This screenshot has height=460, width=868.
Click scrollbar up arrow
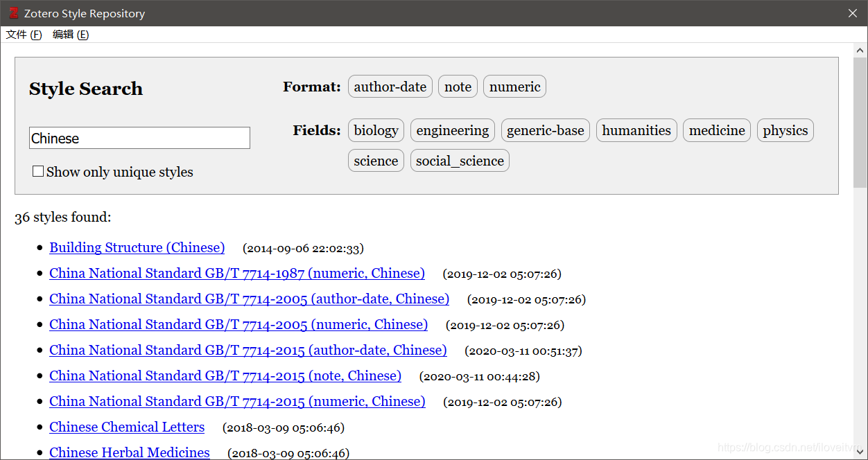[860, 50]
